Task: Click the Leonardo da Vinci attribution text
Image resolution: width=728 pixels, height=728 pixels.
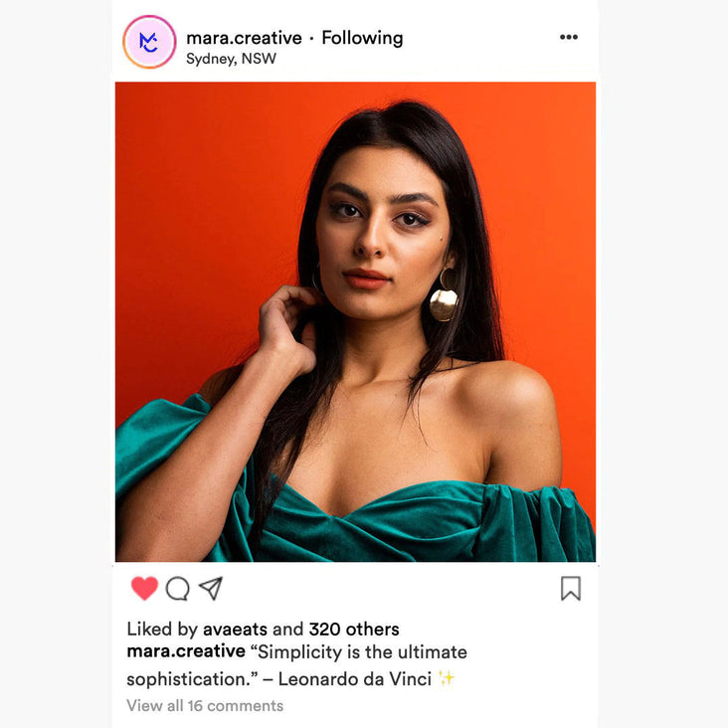Action: pyautogui.click(x=355, y=679)
